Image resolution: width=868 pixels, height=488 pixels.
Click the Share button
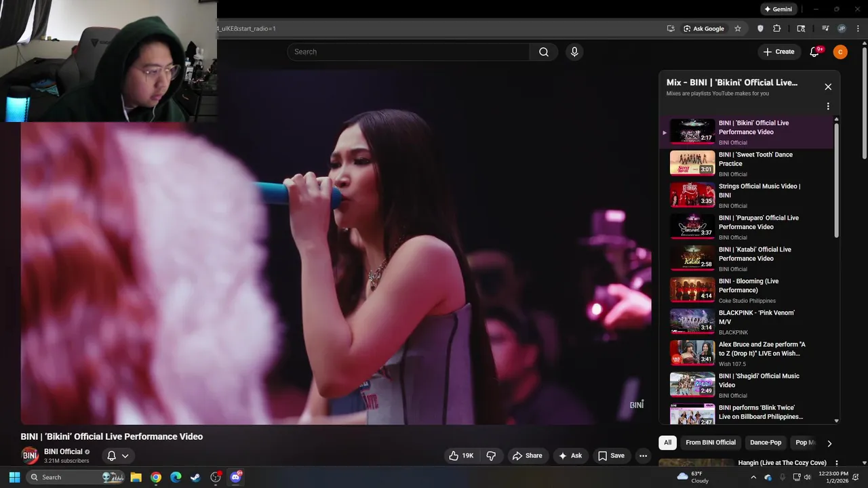(527, 456)
